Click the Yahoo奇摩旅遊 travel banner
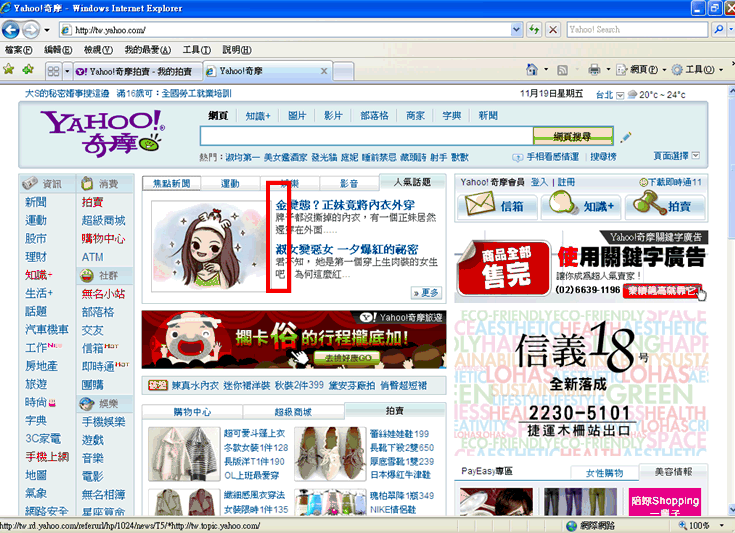 point(294,339)
